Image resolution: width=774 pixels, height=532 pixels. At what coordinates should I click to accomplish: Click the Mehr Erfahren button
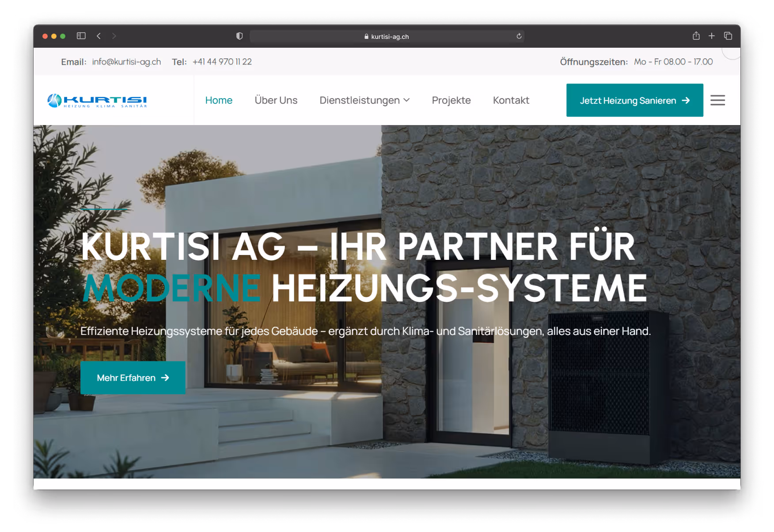tap(133, 378)
